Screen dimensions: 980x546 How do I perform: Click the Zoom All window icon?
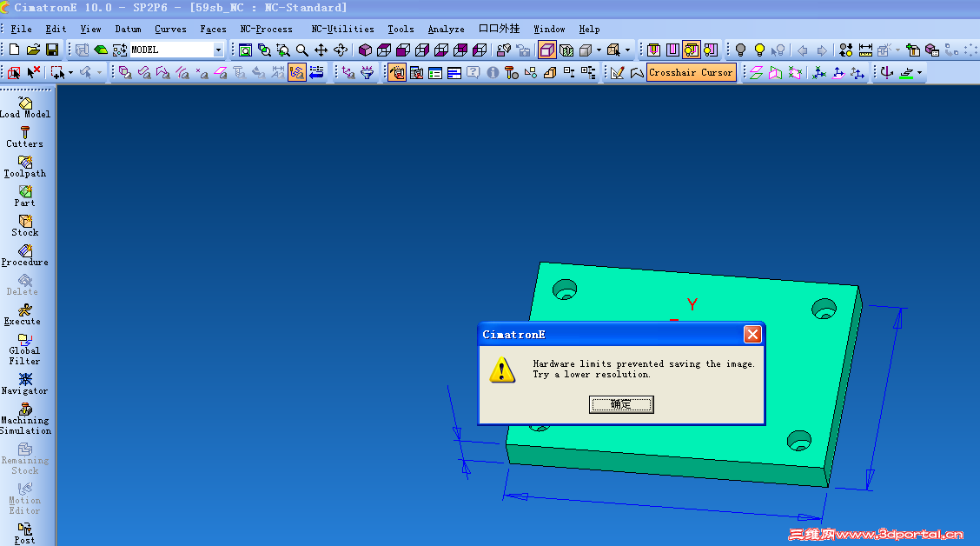tap(246, 50)
